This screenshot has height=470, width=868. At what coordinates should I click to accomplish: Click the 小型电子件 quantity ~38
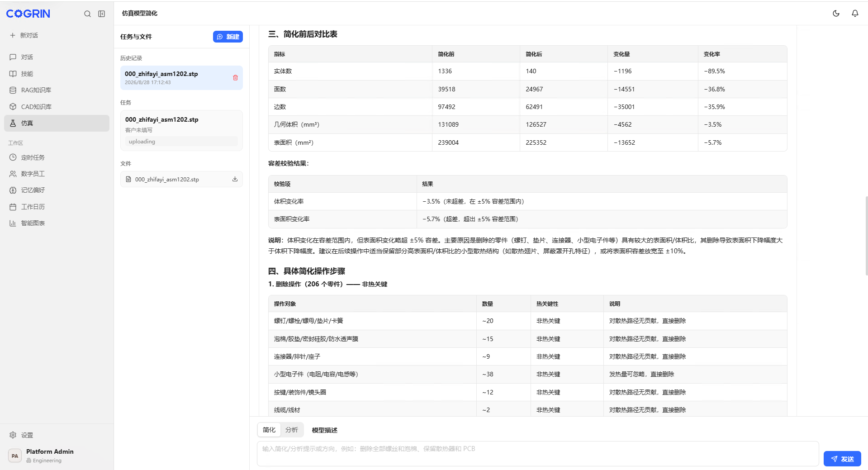[x=488, y=374]
